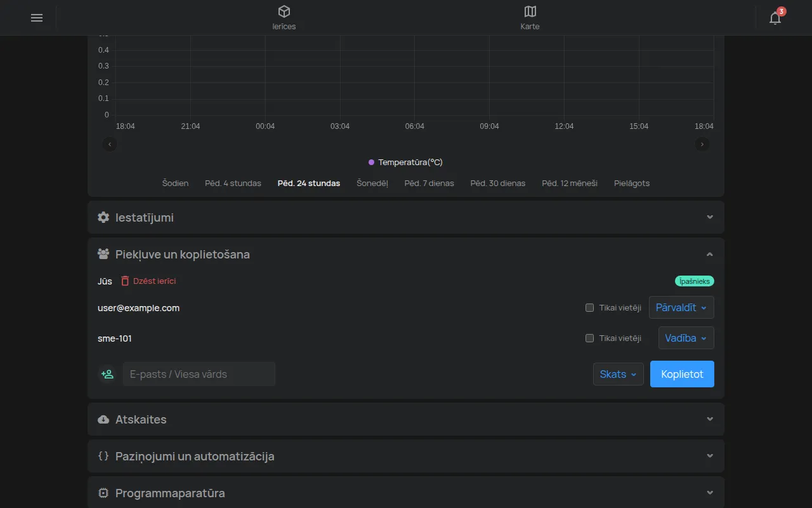Click the user@example.com entry

[139, 308]
